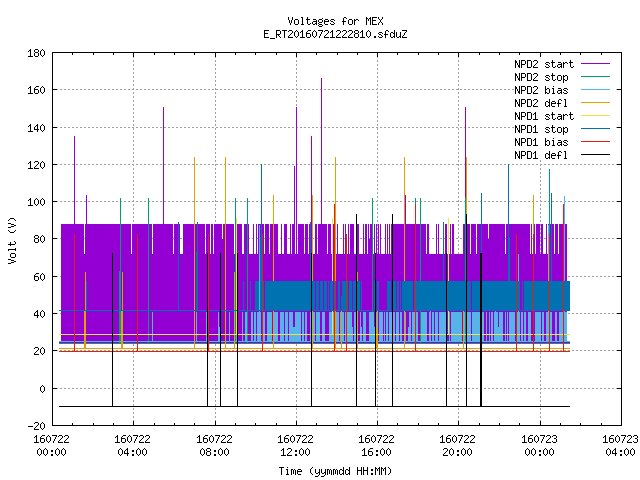Click the 'NPD1 bias' legend label
Screen dimensions: 640x480
(x=541, y=142)
